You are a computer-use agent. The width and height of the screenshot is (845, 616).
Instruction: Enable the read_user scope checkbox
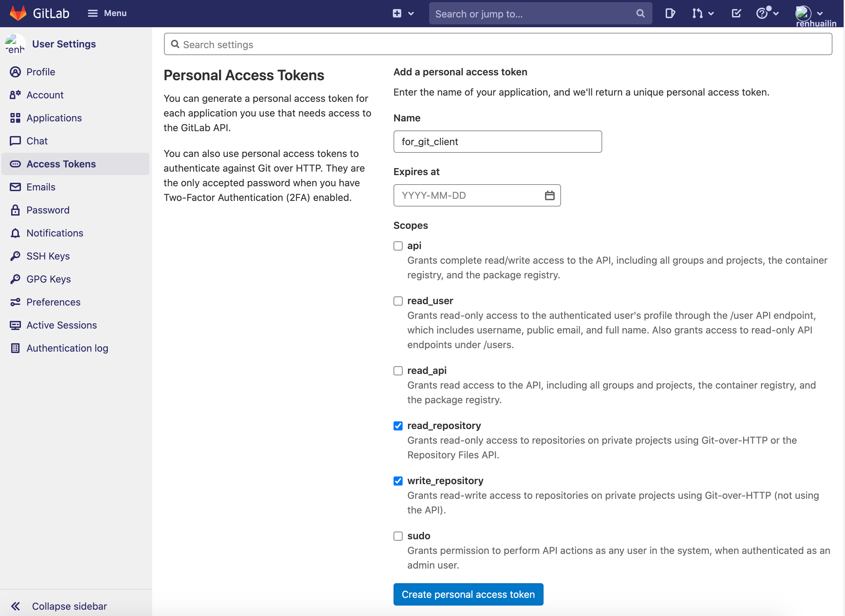click(398, 301)
